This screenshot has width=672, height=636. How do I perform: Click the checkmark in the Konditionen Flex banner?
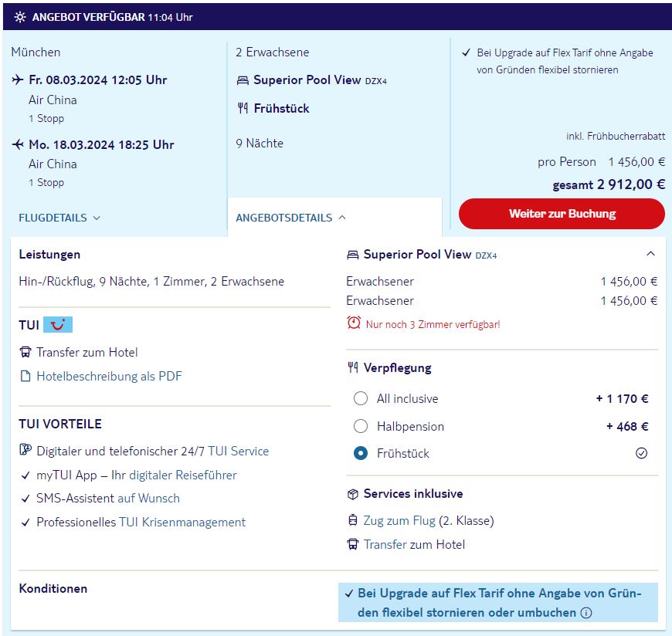pyautogui.click(x=349, y=594)
